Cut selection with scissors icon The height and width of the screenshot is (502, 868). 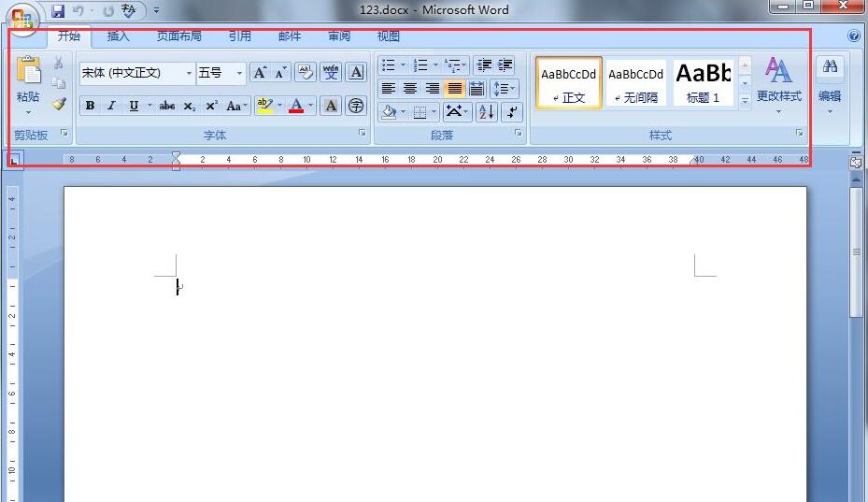tap(58, 63)
